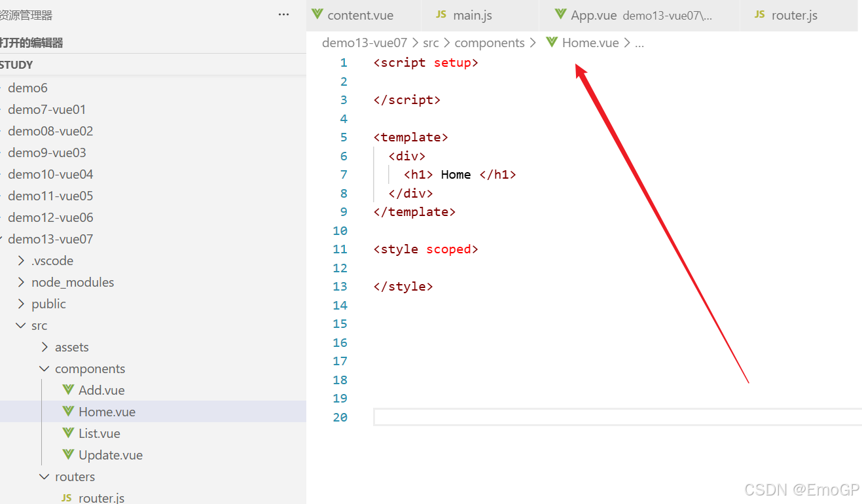The height and width of the screenshot is (504, 862).
Task: Select the demo13-vue07 folder row
Action: click(153, 239)
